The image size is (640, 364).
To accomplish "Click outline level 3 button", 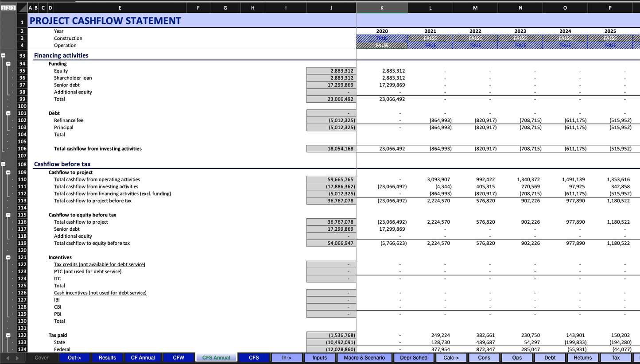I will pos(13,8).
